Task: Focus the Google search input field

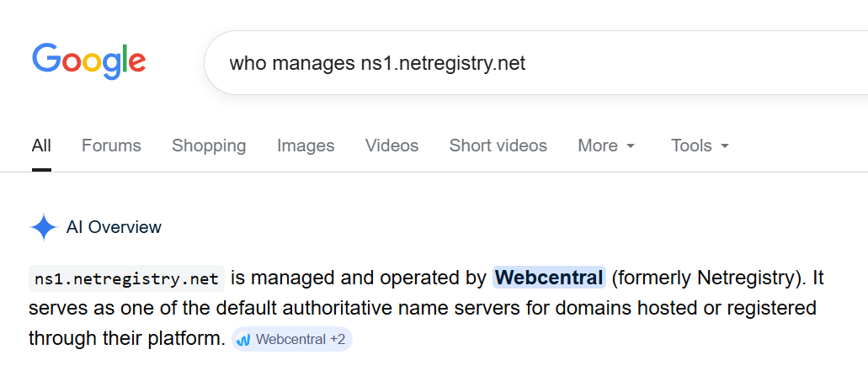Action: click(x=505, y=63)
